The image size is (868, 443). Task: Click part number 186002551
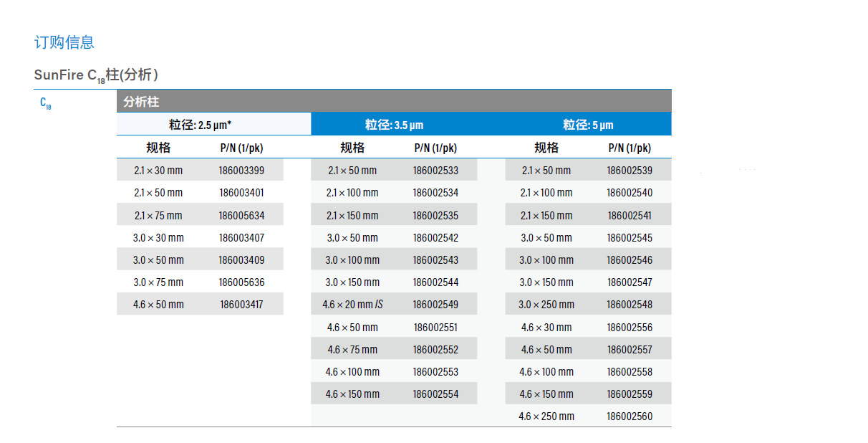(435, 328)
